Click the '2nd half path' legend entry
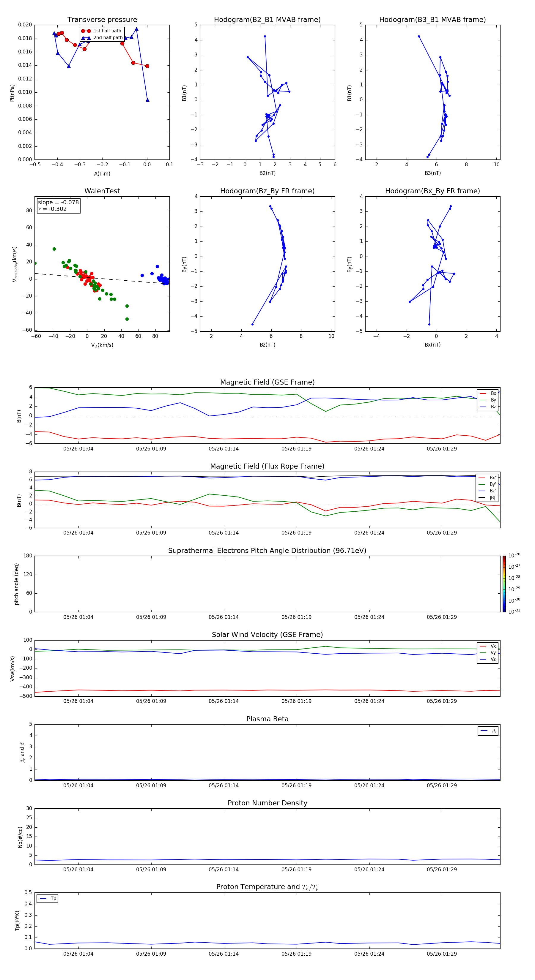Image resolution: width=535 pixels, height=980 pixels. click(x=102, y=38)
